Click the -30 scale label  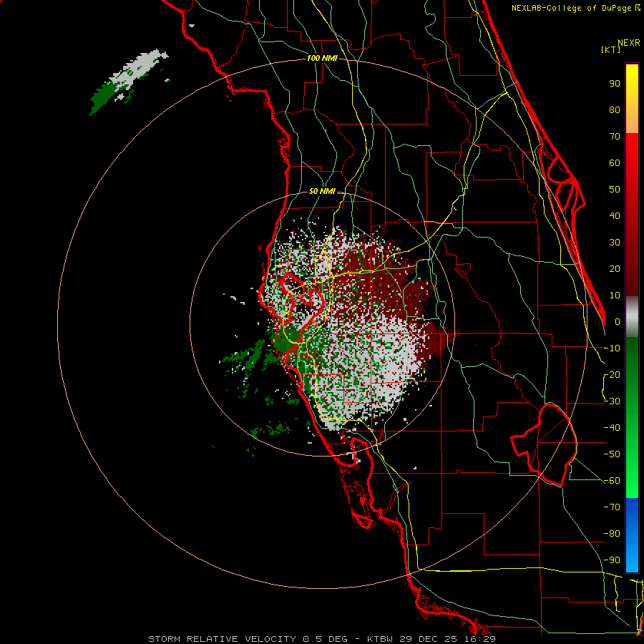tap(612, 401)
